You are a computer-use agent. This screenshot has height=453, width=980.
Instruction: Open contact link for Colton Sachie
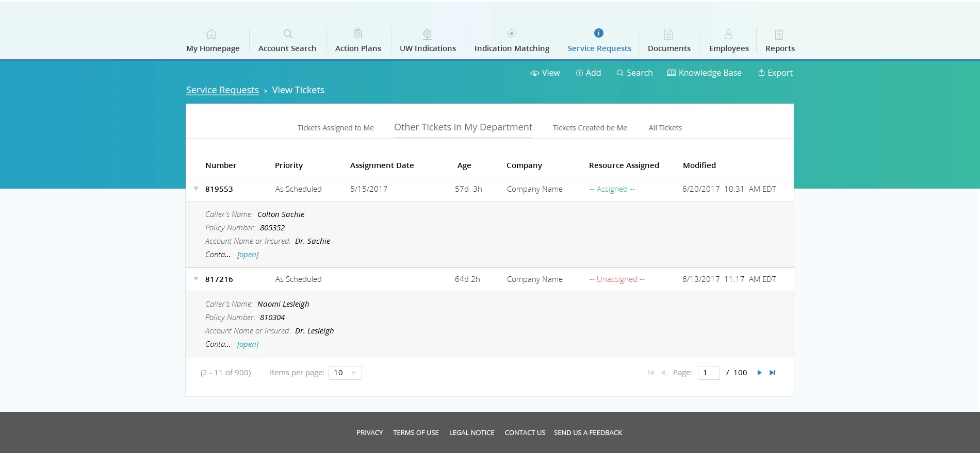(x=248, y=255)
